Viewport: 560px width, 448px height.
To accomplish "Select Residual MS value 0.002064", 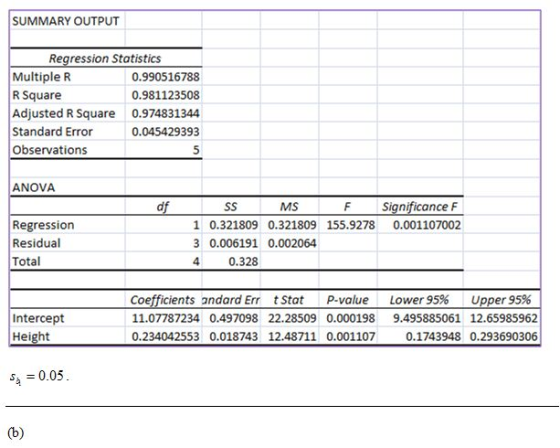I will click(292, 243).
